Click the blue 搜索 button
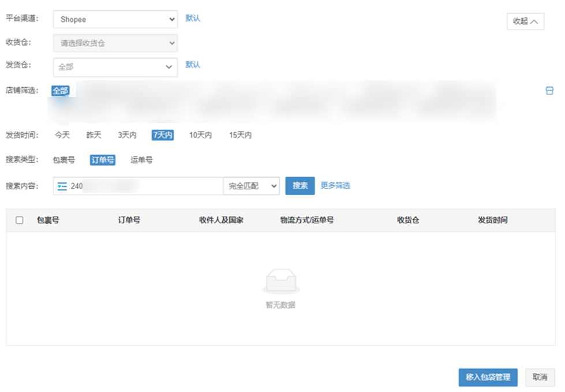Screen dimensions: 565x392 point(300,186)
